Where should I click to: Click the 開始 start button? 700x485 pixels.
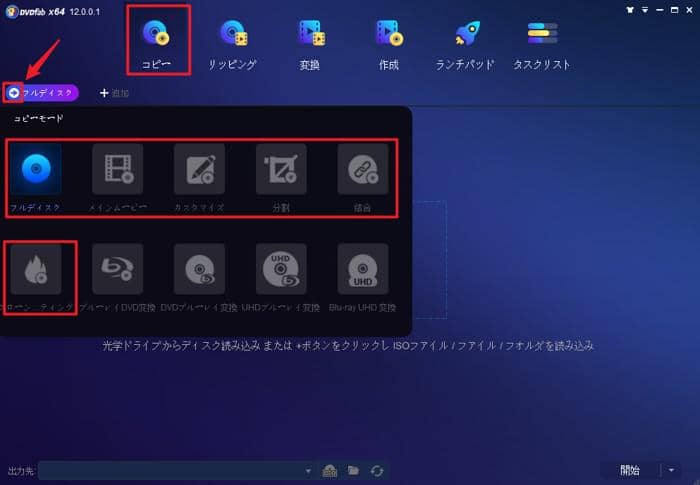[630, 470]
